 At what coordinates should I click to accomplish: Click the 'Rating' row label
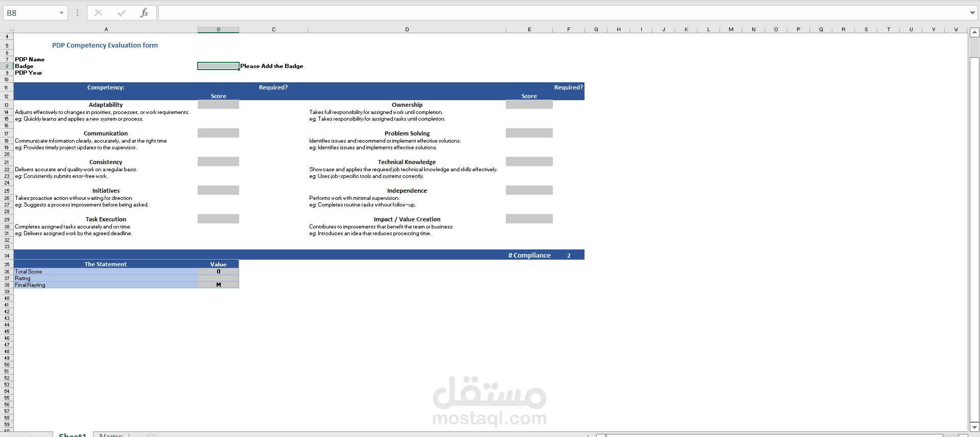click(22, 278)
